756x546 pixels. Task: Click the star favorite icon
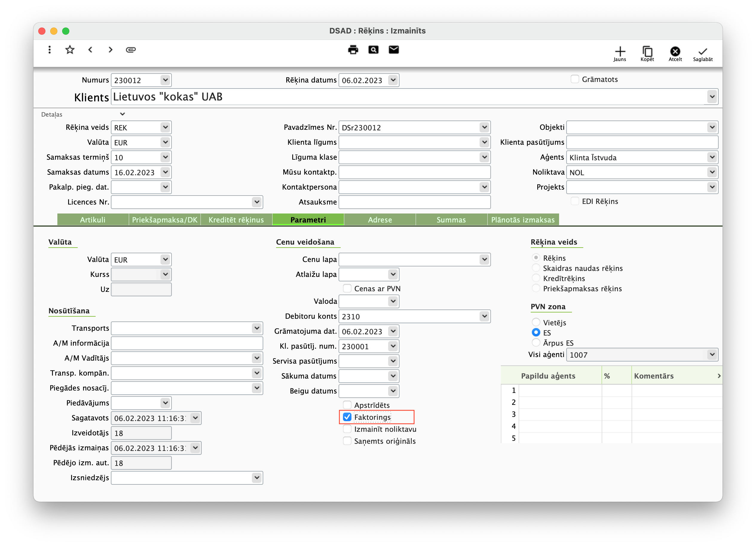70,50
